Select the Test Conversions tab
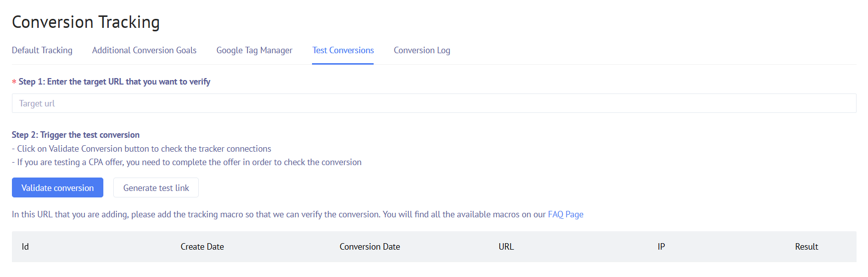Screen dimensions: 868x277 pyautogui.click(x=343, y=50)
